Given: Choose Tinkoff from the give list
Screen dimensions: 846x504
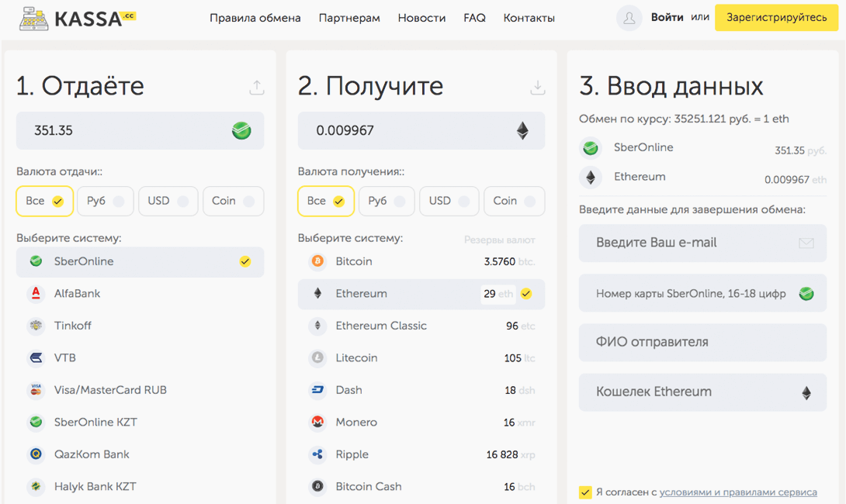Looking at the screenshot, I should coord(140,326).
